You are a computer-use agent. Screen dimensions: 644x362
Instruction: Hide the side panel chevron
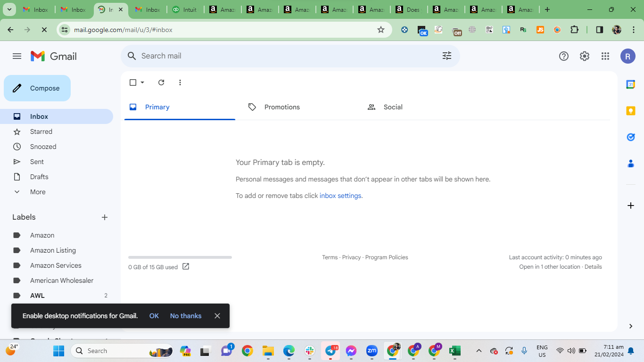[x=631, y=326]
